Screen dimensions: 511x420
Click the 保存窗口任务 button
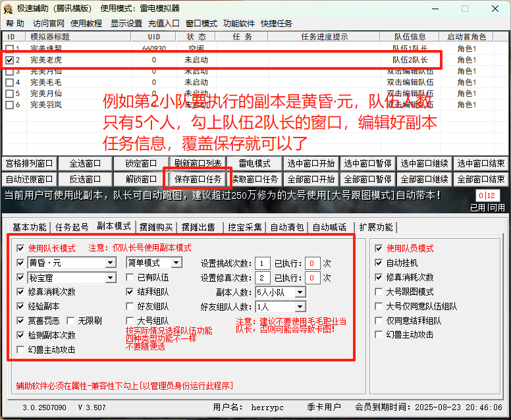tap(198, 180)
